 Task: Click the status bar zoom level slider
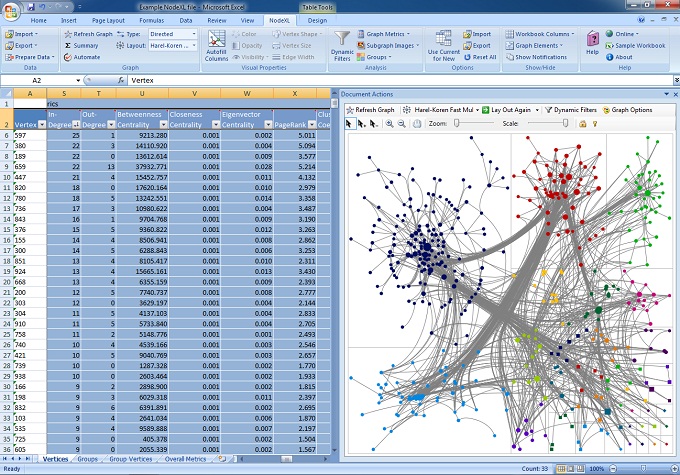pyautogui.click(x=643, y=468)
